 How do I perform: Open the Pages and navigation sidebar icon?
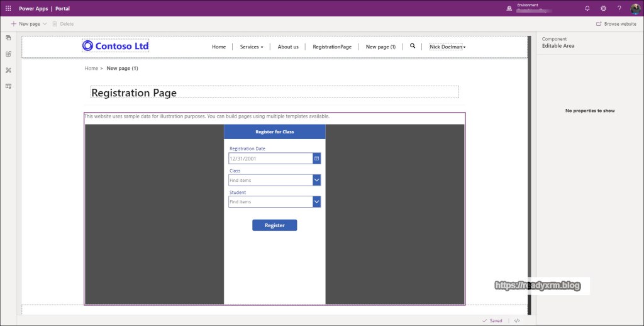point(9,38)
